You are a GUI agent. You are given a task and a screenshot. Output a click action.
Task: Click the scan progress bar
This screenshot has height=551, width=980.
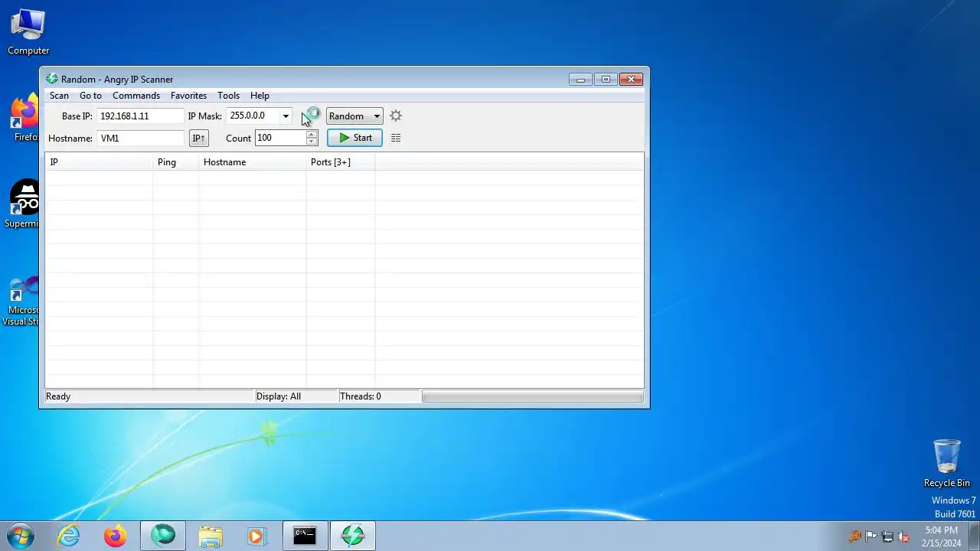[532, 396]
